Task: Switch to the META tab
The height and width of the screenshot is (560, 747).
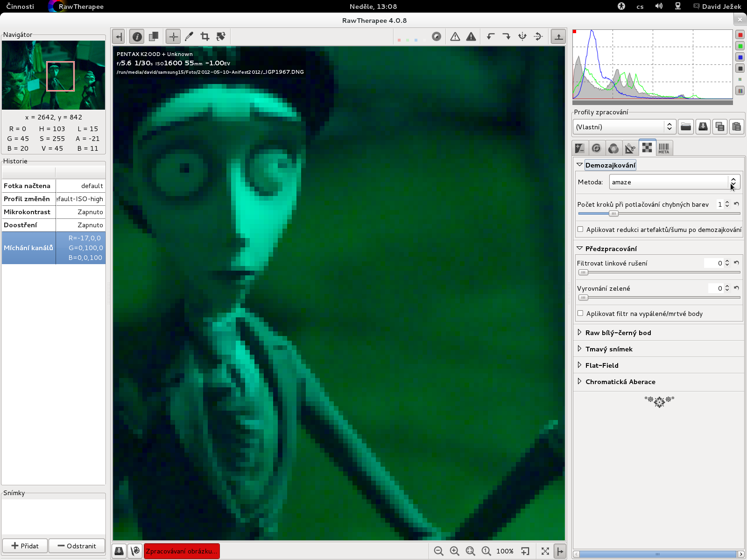Action: click(x=664, y=148)
